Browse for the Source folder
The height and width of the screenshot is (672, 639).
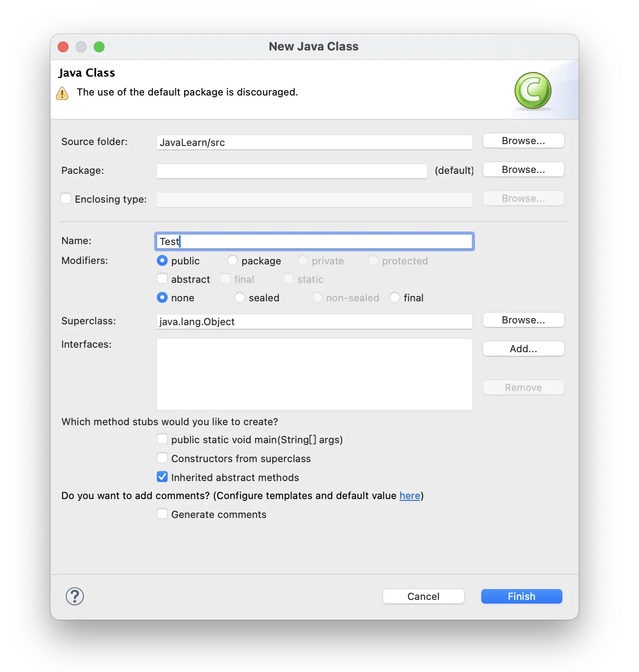coord(523,141)
